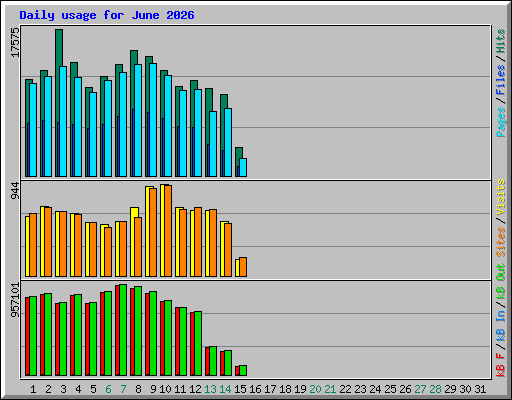Click the green kB Out bar for day 7

pyautogui.click(x=123, y=330)
